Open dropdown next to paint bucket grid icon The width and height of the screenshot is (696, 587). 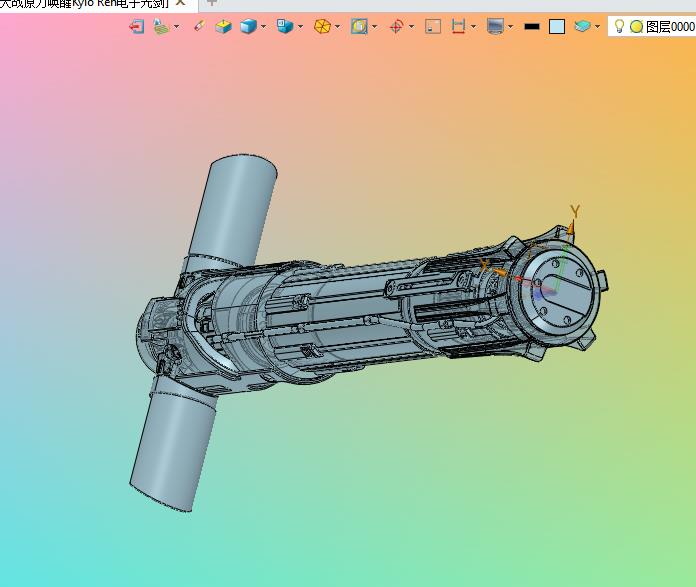176,27
